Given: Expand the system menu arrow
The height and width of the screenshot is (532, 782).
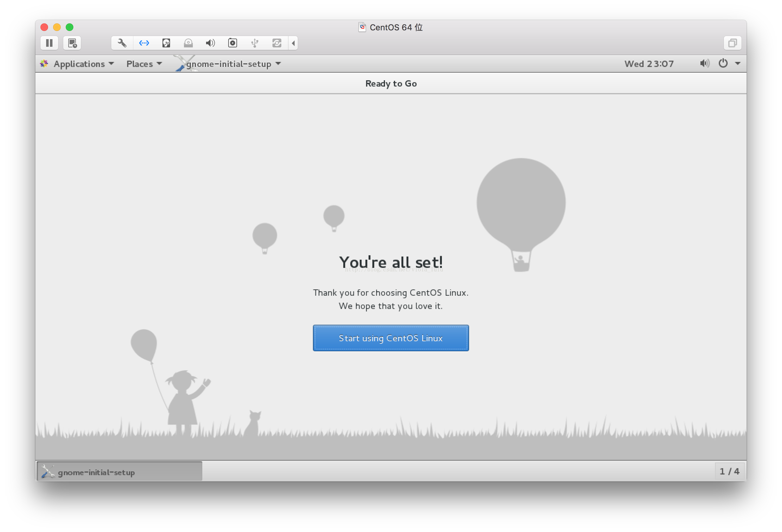Looking at the screenshot, I should point(737,63).
